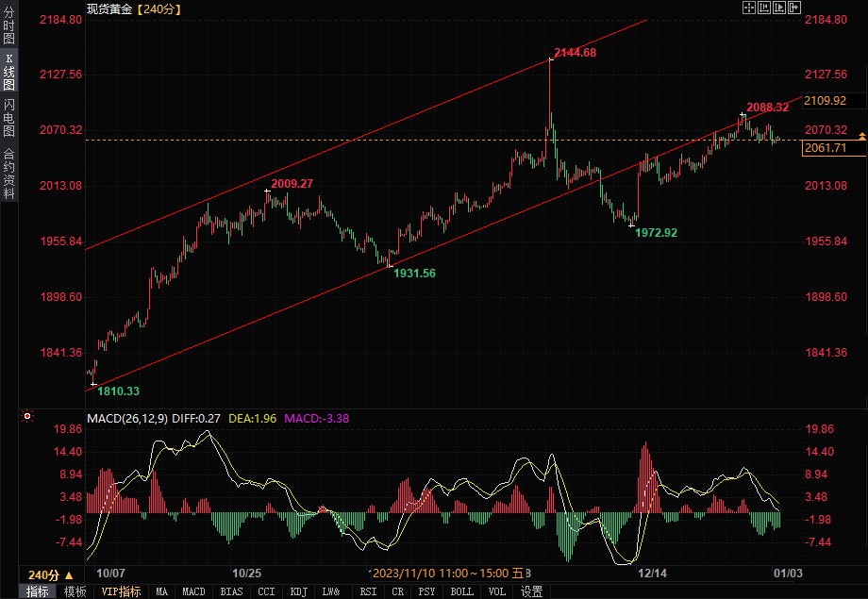The height and width of the screenshot is (599, 868).
Task: Click the magenta MACD:-3.38 value label
Action: tap(317, 419)
